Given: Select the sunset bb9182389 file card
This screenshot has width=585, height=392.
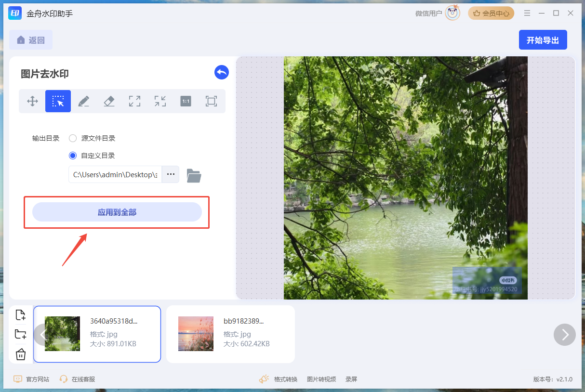Looking at the screenshot, I should tap(230, 334).
